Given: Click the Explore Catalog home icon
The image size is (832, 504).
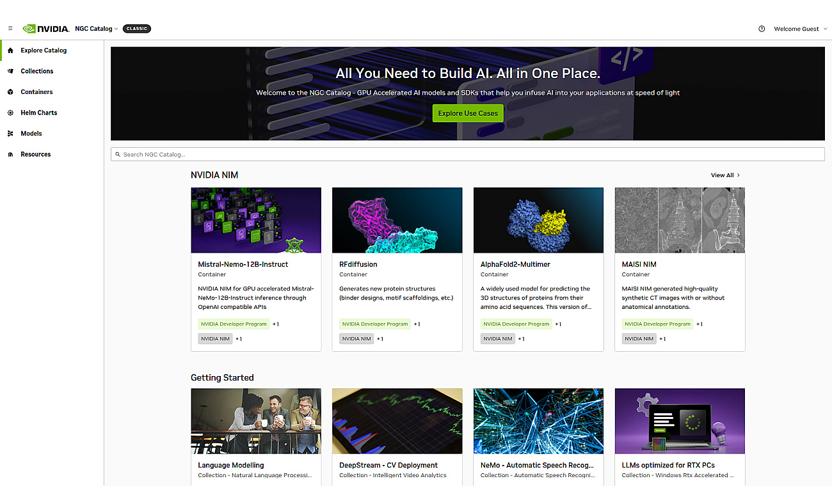Looking at the screenshot, I should (x=10, y=51).
